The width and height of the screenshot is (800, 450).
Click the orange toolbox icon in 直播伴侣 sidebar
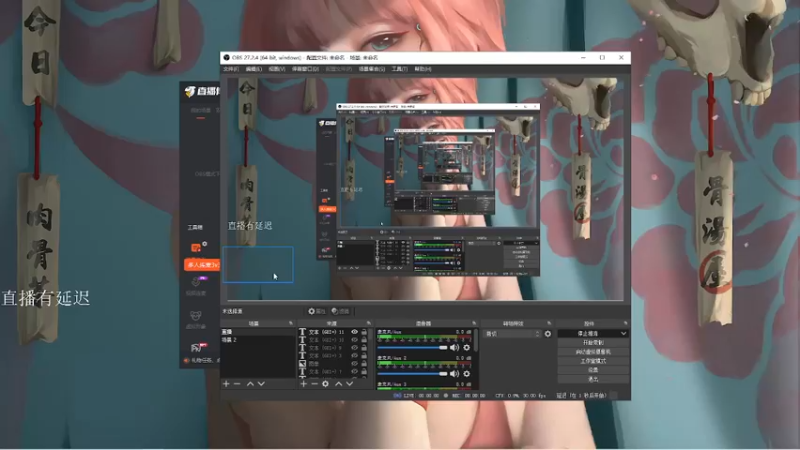coord(196,248)
